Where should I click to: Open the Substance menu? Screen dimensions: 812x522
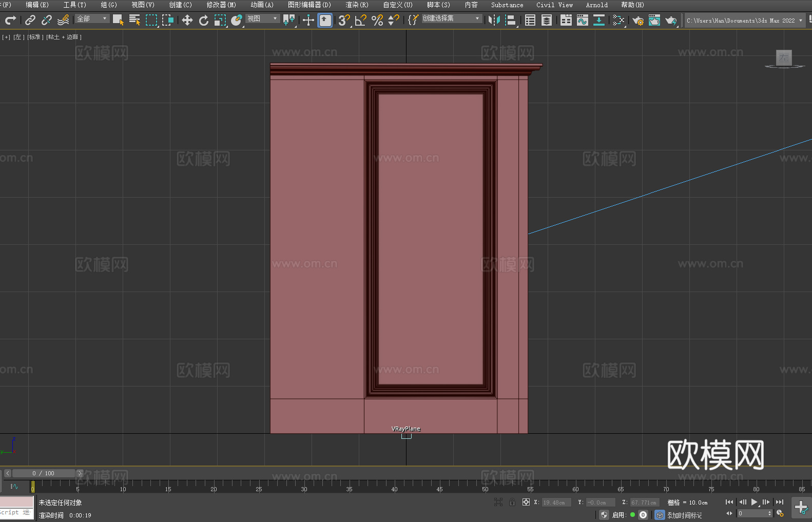[x=507, y=5]
